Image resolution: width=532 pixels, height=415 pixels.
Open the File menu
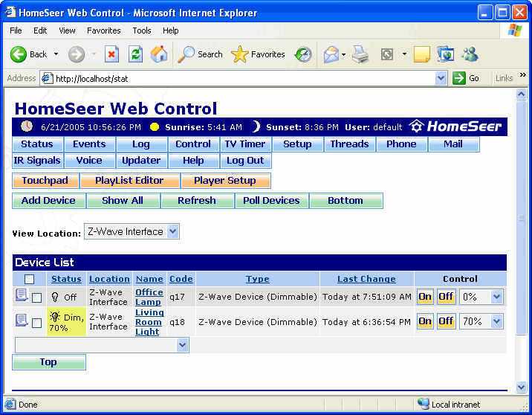[16, 30]
